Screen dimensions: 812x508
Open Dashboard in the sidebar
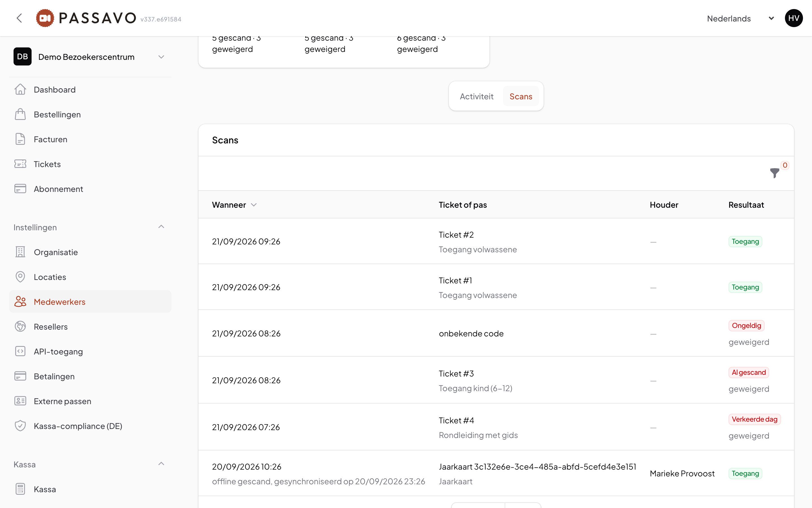[x=90, y=90]
